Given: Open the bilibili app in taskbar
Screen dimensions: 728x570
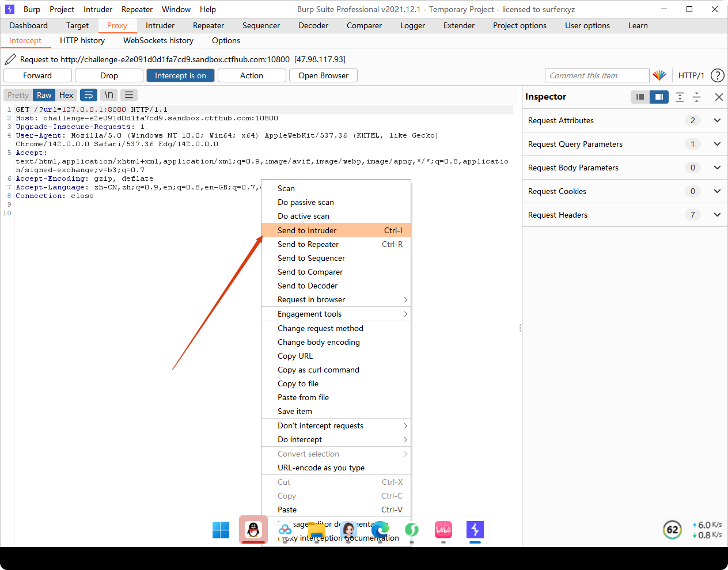Looking at the screenshot, I should 443,530.
